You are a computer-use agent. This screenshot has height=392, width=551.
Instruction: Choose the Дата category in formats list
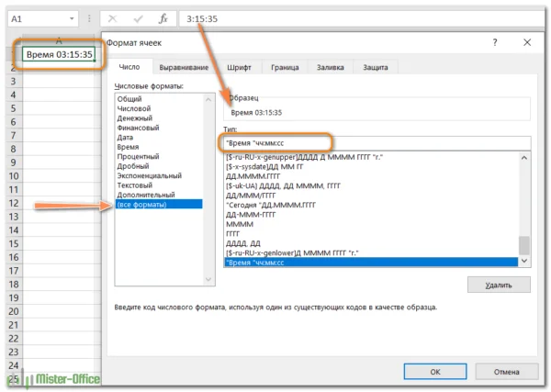125,137
